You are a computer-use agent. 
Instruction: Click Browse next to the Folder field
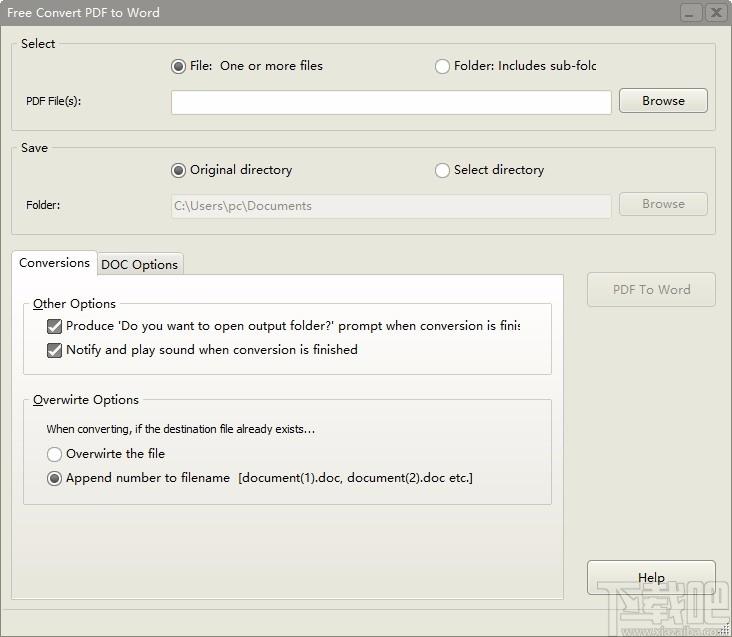[x=663, y=204]
